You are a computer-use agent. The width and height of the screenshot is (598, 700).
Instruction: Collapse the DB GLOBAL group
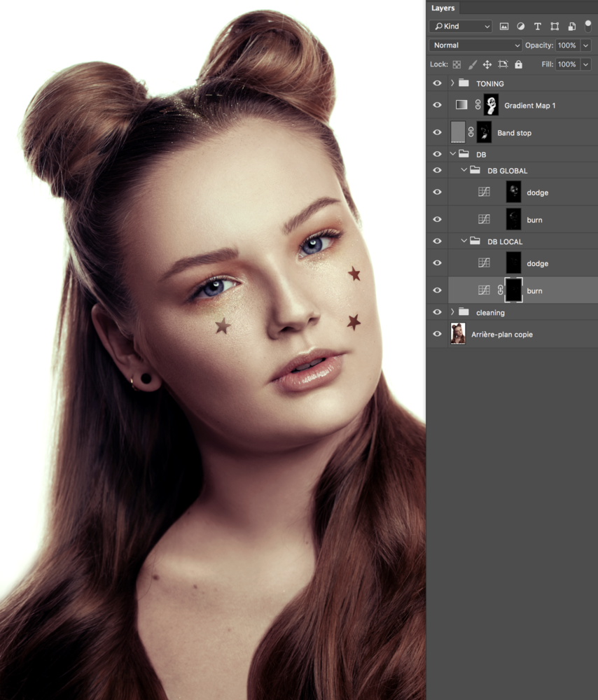tap(464, 169)
